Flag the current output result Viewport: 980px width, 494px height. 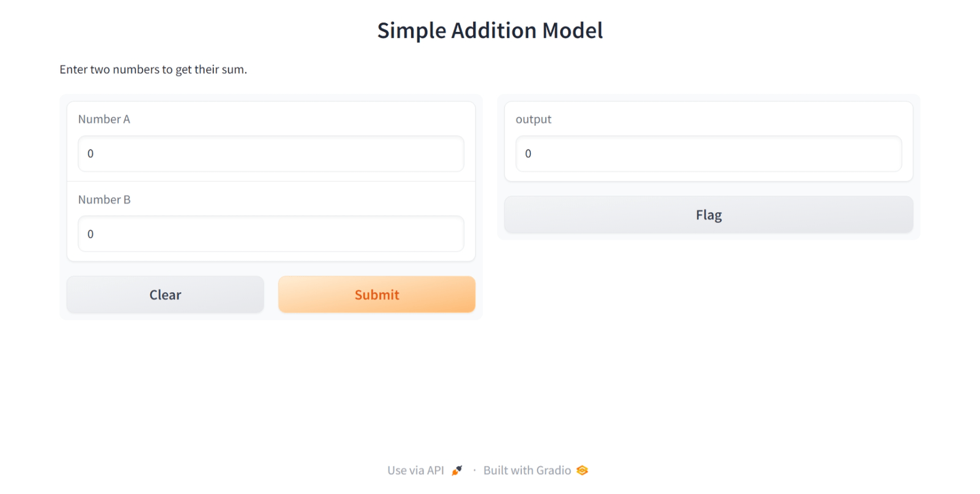coord(708,215)
